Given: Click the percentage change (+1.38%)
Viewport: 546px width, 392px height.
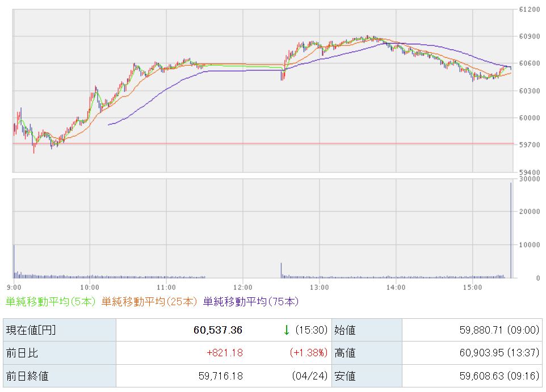Looking at the screenshot, I should [309, 353].
